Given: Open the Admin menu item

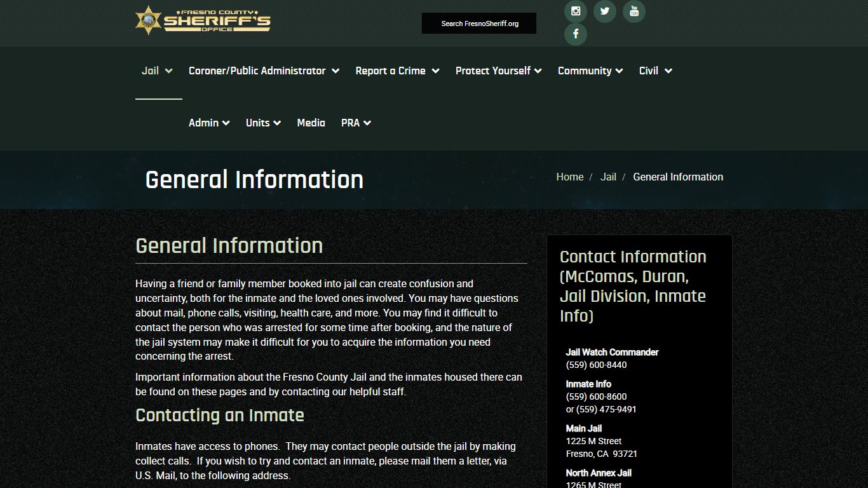Looking at the screenshot, I should tap(203, 123).
